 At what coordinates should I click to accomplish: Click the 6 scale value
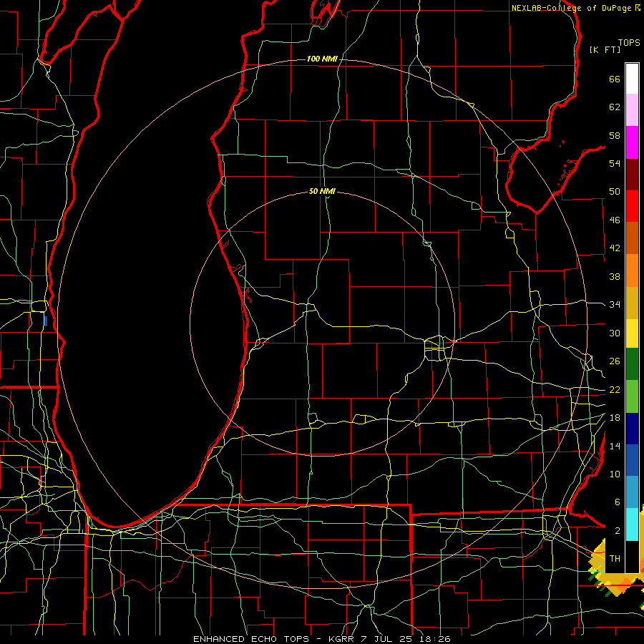[617, 502]
